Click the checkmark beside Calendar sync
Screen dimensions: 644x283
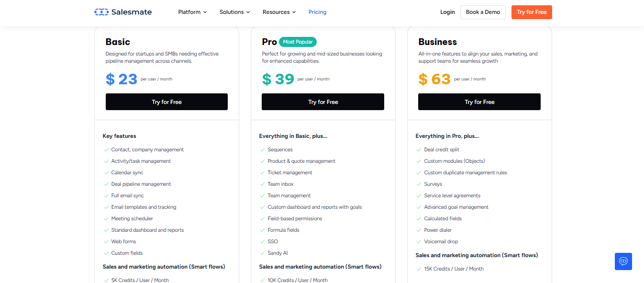pyautogui.click(x=106, y=172)
